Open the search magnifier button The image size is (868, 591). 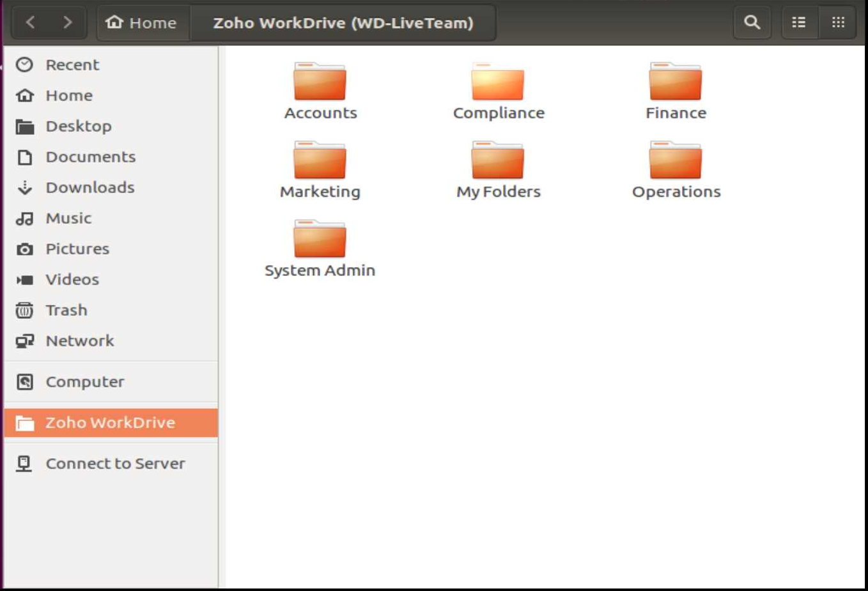click(752, 22)
